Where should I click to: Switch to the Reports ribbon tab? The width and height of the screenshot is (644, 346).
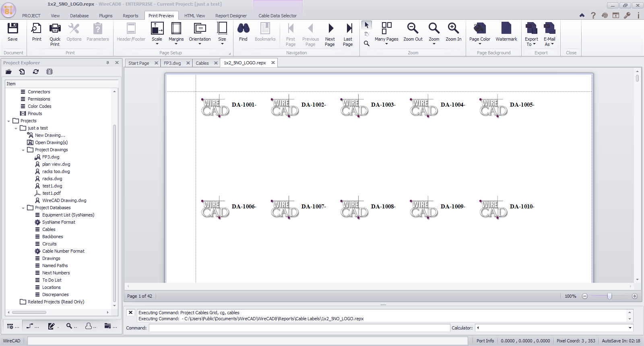click(130, 16)
